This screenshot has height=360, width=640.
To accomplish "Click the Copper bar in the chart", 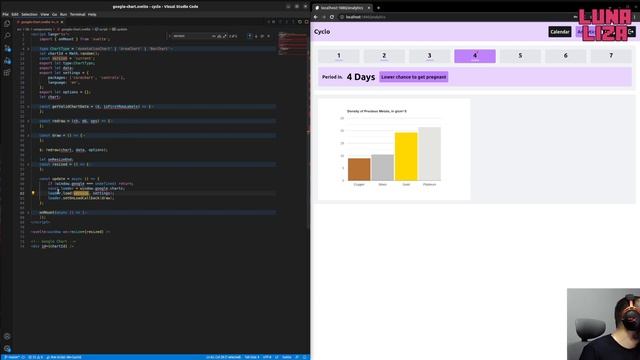I will pos(359,169).
